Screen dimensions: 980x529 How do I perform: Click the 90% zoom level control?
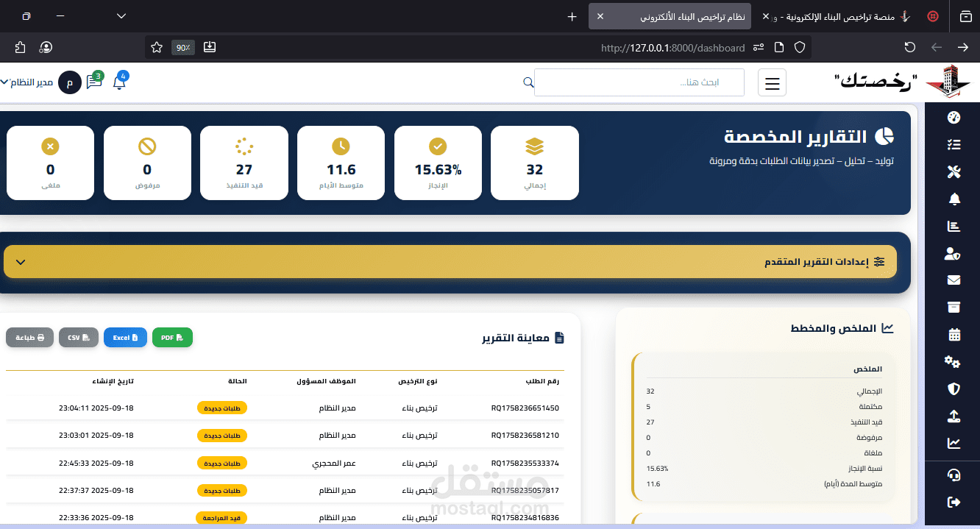coord(182,46)
